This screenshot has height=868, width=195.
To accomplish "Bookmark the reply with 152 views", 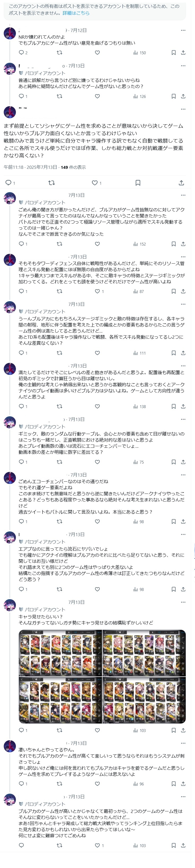I will pos(174,244).
